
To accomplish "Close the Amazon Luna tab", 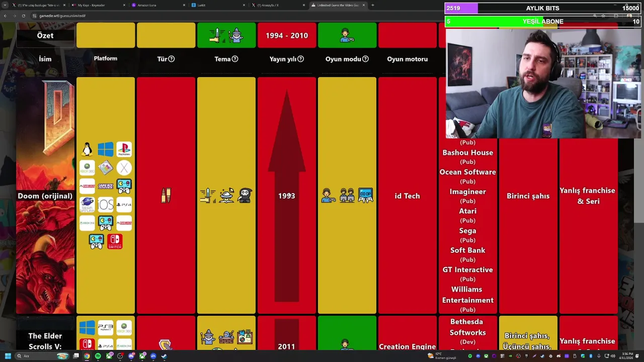I will 184,5.
